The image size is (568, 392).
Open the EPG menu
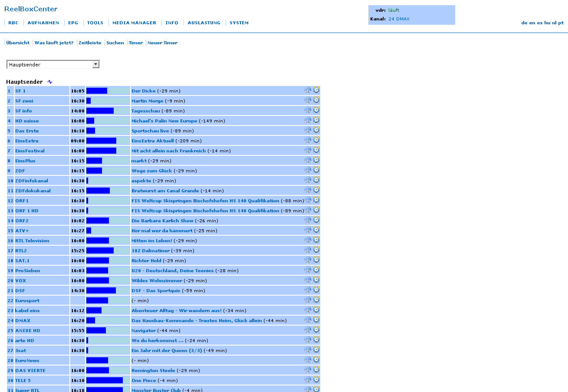point(73,23)
